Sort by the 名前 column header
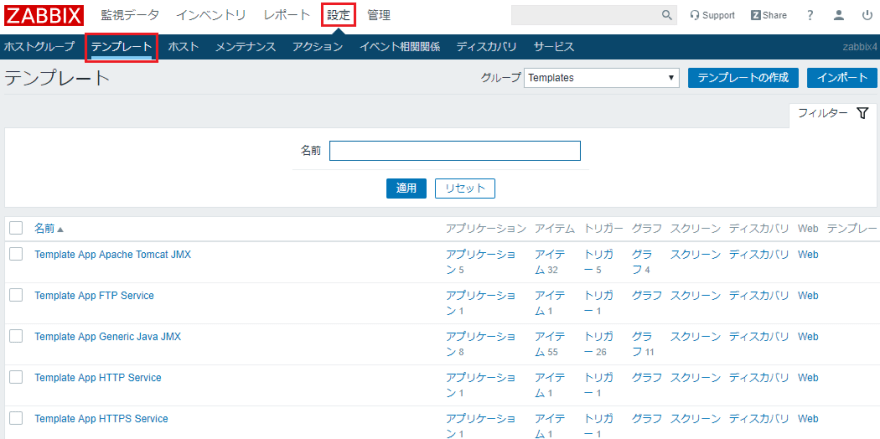The height and width of the screenshot is (439, 880). pyautogui.click(x=49, y=228)
